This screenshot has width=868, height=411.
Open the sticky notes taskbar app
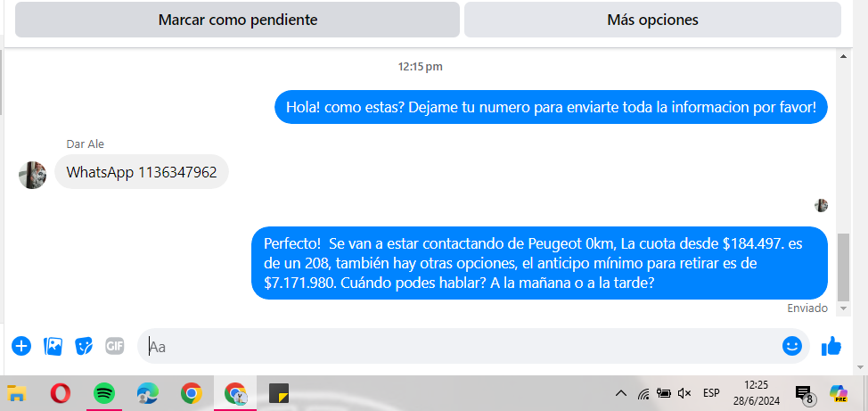coord(279,394)
